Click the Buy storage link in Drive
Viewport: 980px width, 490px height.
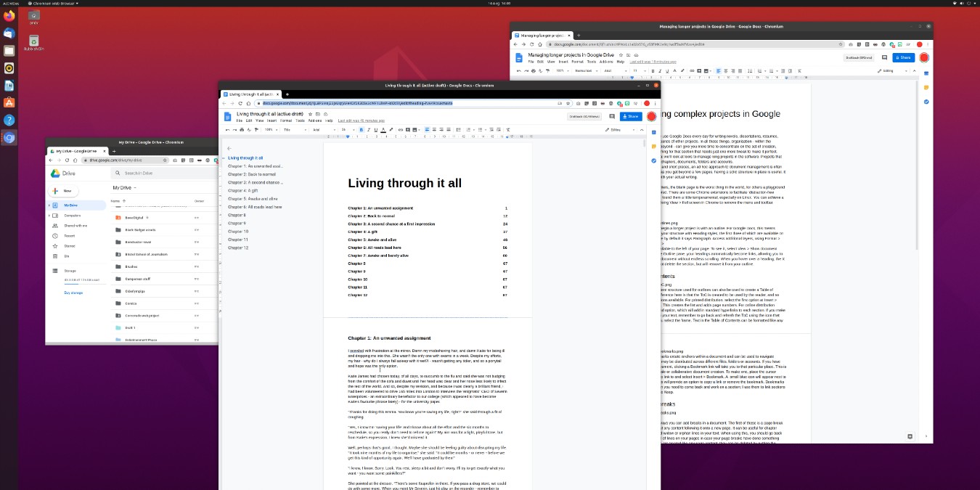(73, 292)
